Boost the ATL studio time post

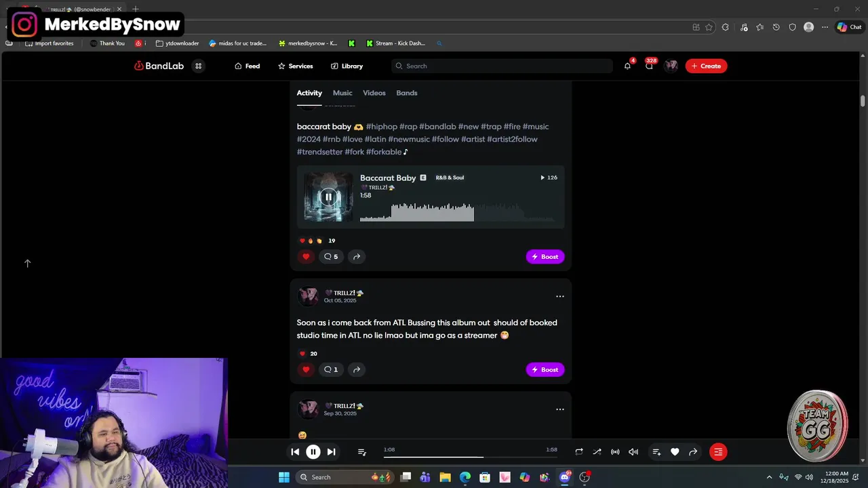pyautogui.click(x=545, y=369)
